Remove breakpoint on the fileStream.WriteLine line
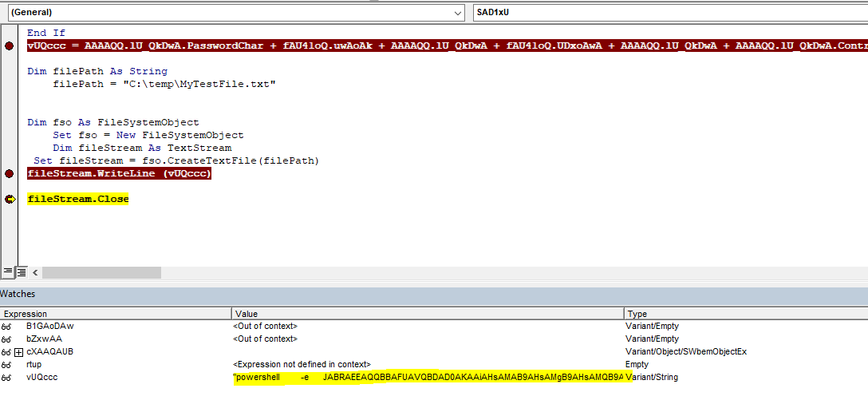868x412 pixels. click(x=9, y=174)
